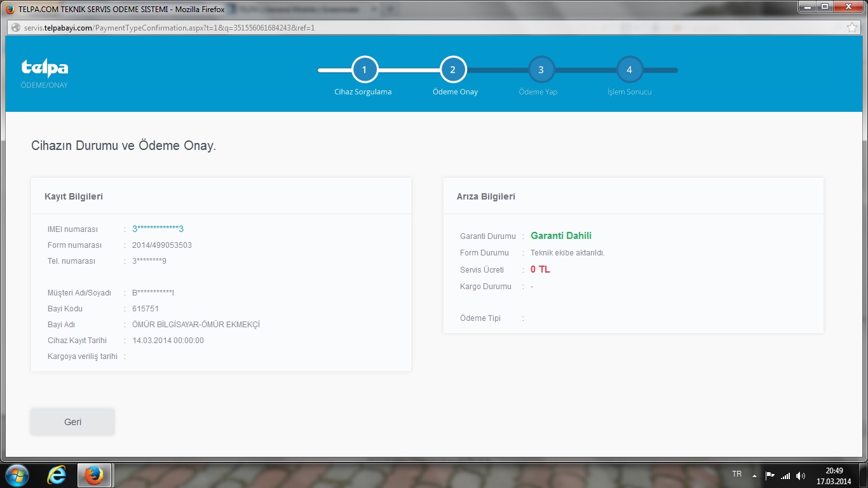Image resolution: width=868 pixels, height=488 pixels.
Task: Open the Windows Start menu
Action: [17, 475]
